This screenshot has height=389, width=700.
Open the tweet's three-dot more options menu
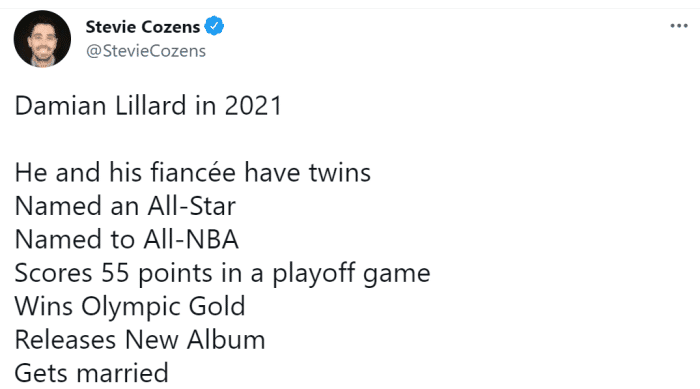tap(679, 26)
